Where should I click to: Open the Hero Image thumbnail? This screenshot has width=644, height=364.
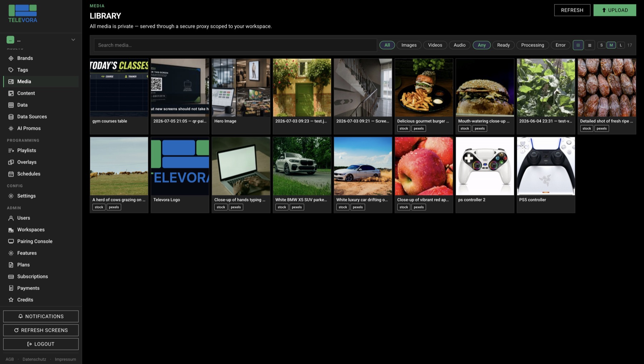coord(241,88)
